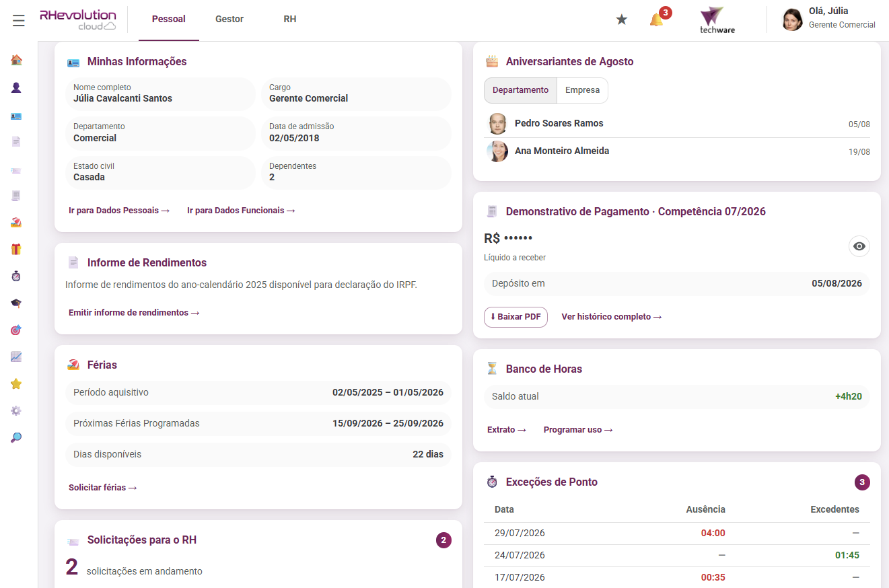Open the stopwatch time sidebar icon

click(17, 277)
